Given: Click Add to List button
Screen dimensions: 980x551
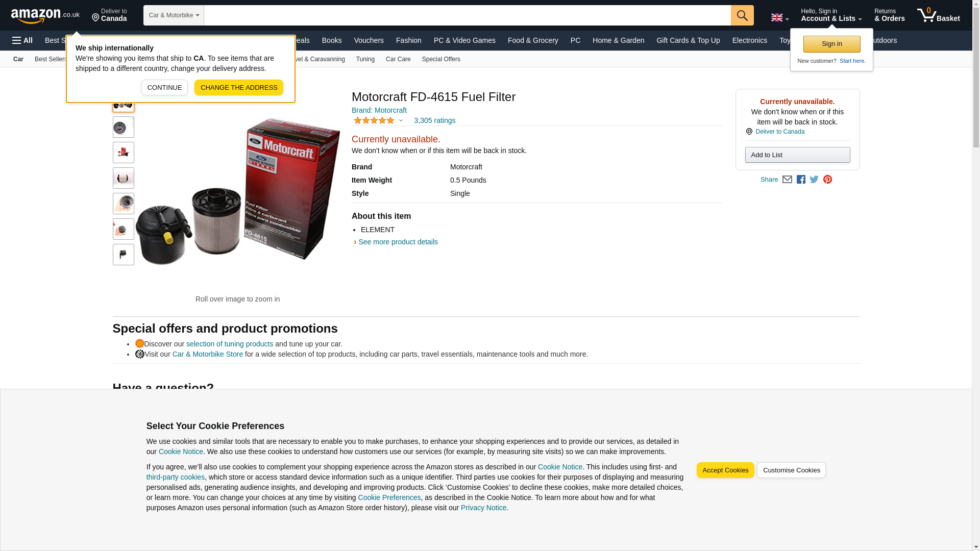Looking at the screenshot, I should 797,155.
